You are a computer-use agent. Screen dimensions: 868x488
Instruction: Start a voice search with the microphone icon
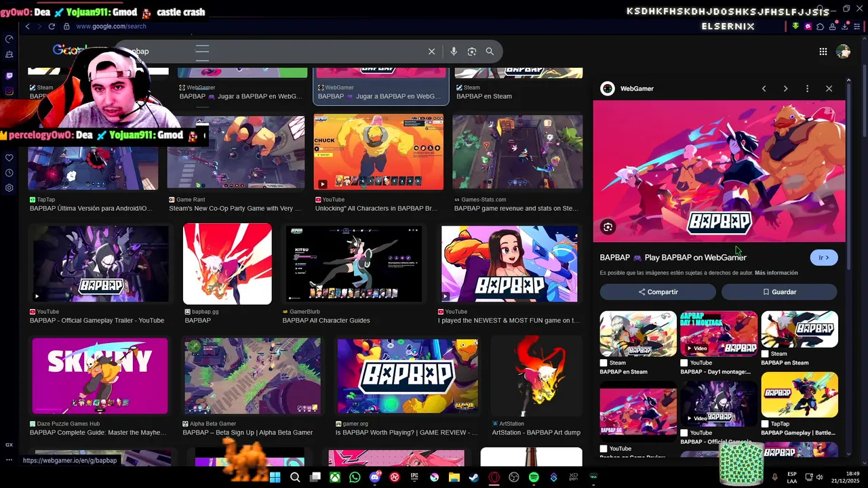click(x=454, y=52)
